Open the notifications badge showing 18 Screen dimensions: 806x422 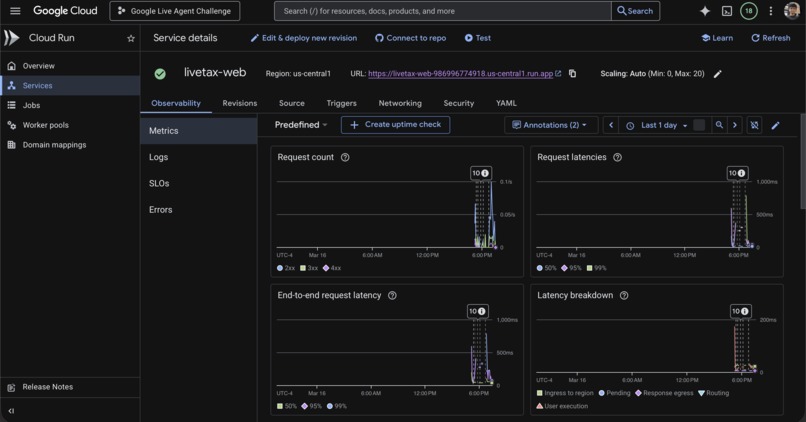point(748,11)
